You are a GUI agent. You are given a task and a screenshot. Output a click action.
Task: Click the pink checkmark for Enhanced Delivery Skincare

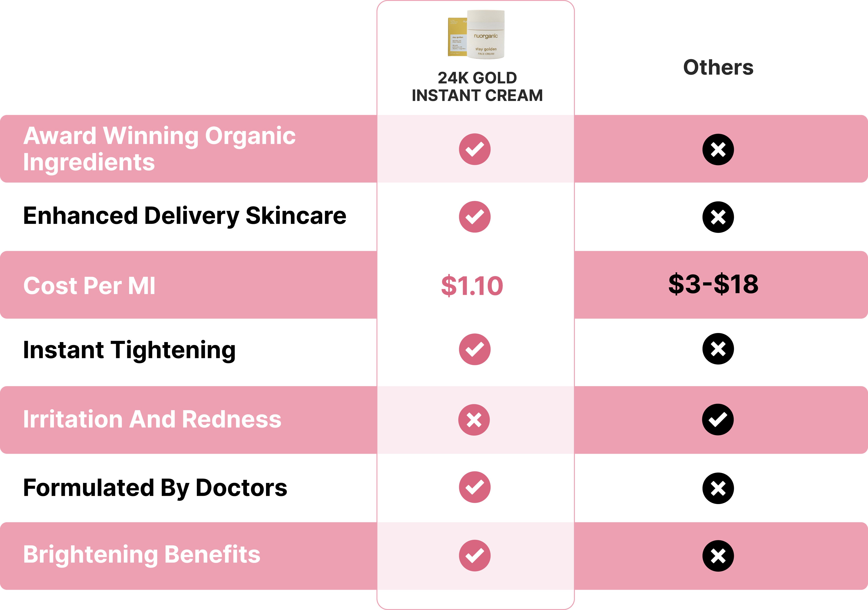475,217
